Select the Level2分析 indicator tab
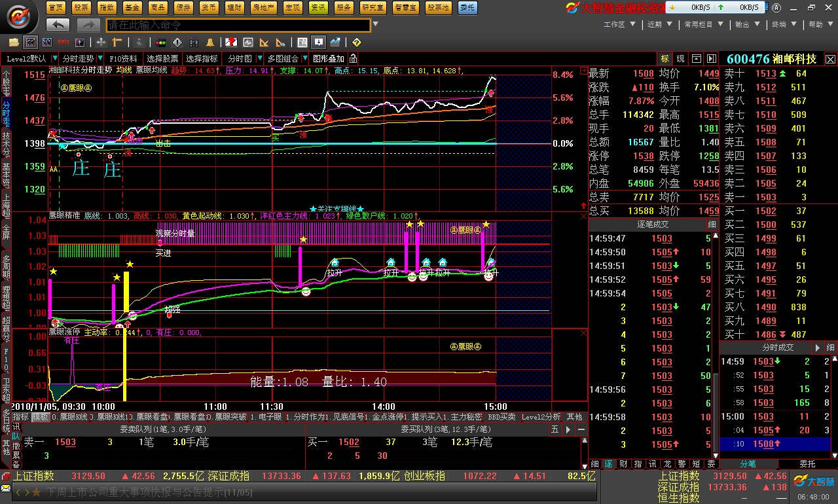 541,417
